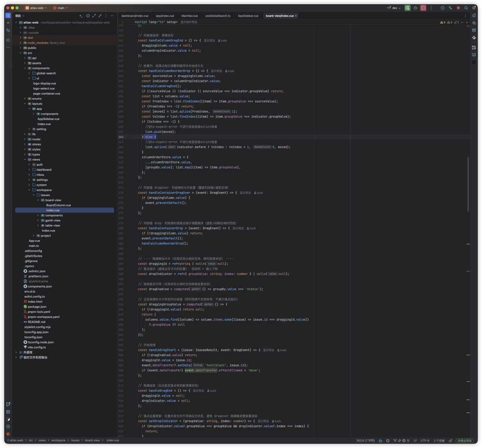Screen dimensions: 482x448
Task: Expand the 外部库 node
Action: coord(16,352)
